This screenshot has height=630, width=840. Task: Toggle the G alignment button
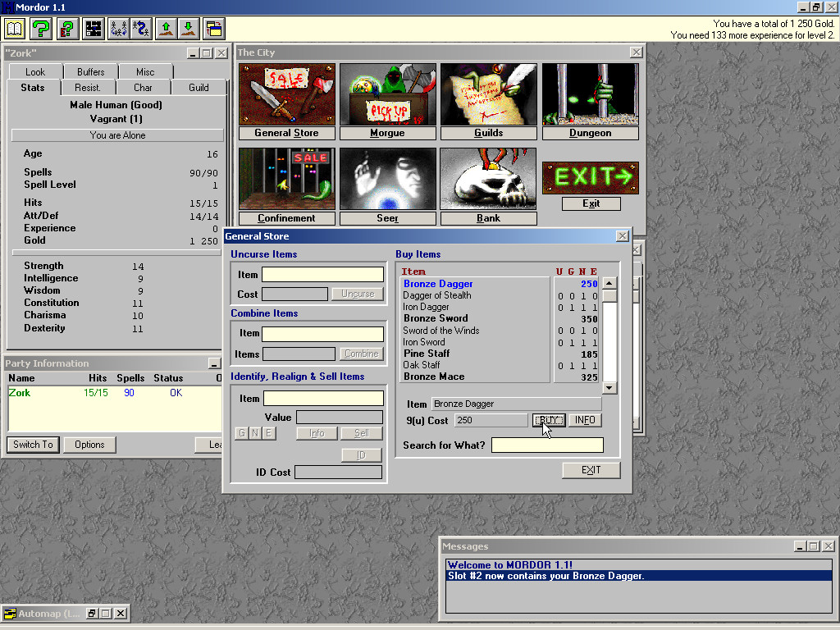click(x=242, y=433)
